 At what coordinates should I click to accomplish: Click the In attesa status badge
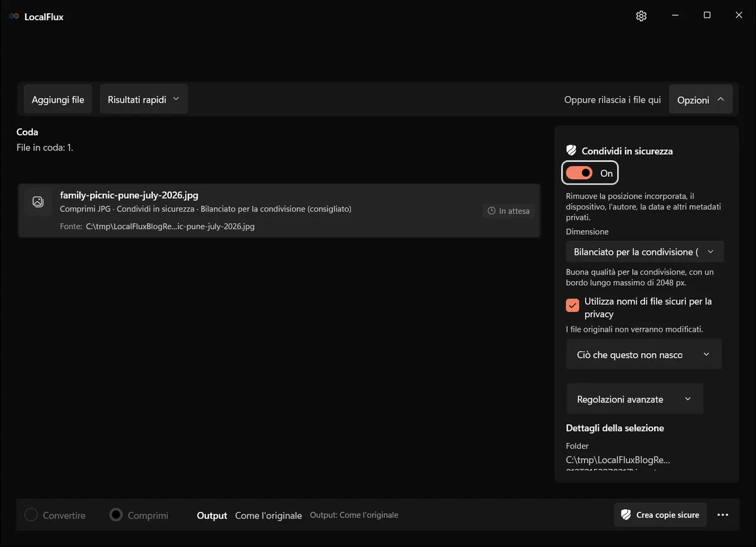point(509,211)
